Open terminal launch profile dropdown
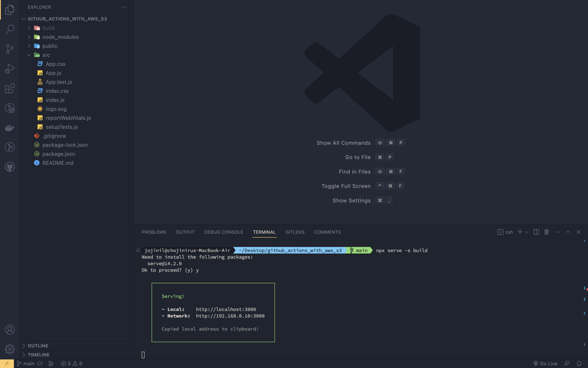The image size is (588, 368). pos(527,232)
